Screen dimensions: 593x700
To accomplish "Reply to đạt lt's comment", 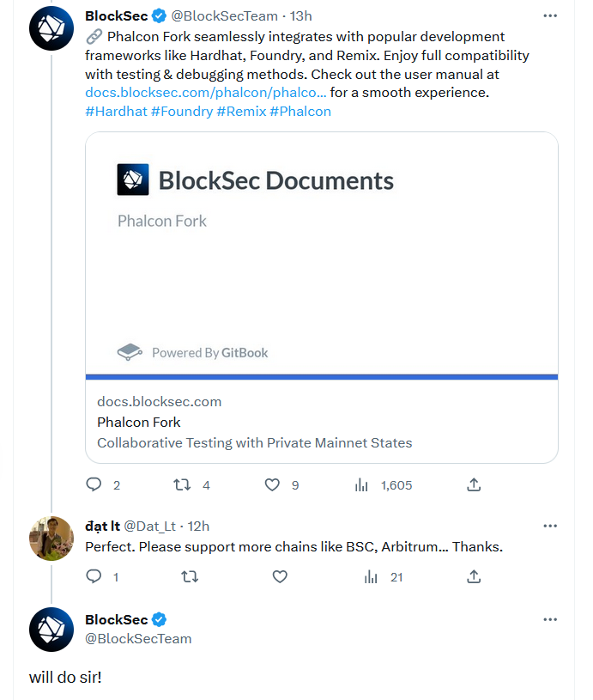I will 94,576.
